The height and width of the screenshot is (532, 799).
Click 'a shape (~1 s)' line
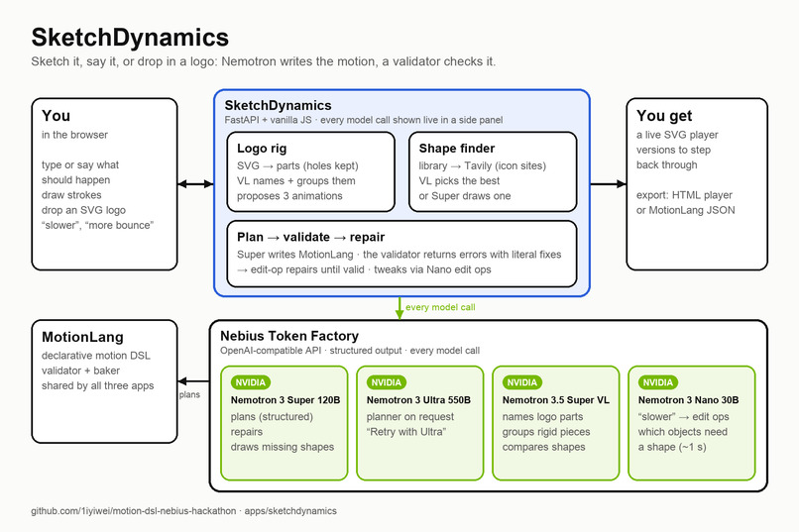[671, 447]
